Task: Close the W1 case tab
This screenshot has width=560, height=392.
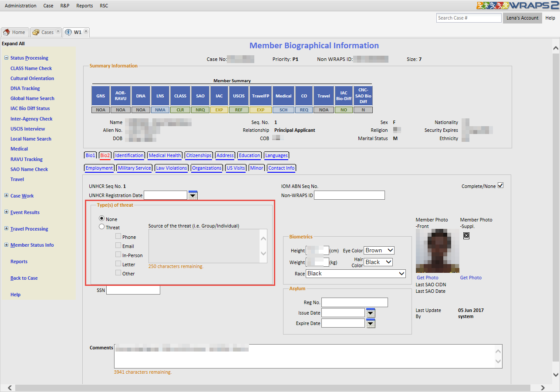Action: (x=86, y=32)
